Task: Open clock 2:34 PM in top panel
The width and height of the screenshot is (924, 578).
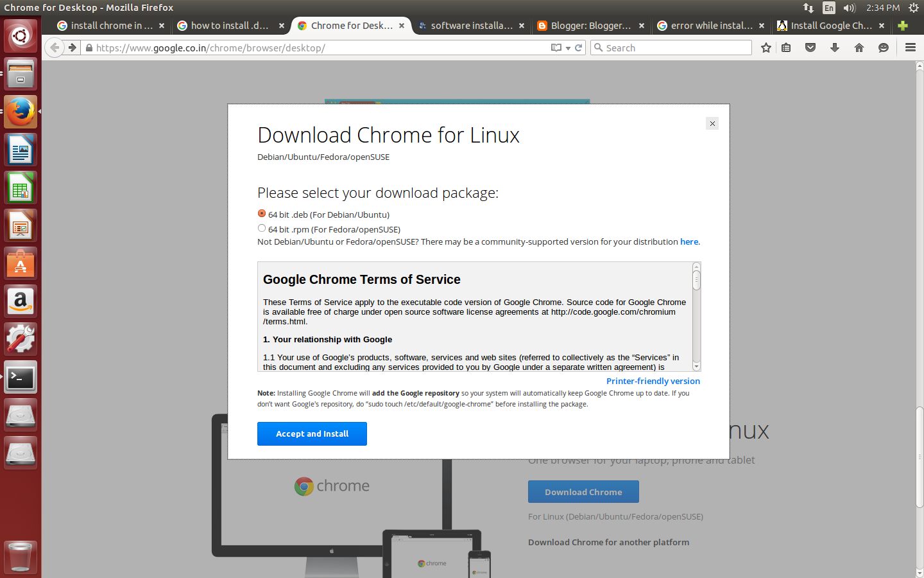Action: point(883,8)
